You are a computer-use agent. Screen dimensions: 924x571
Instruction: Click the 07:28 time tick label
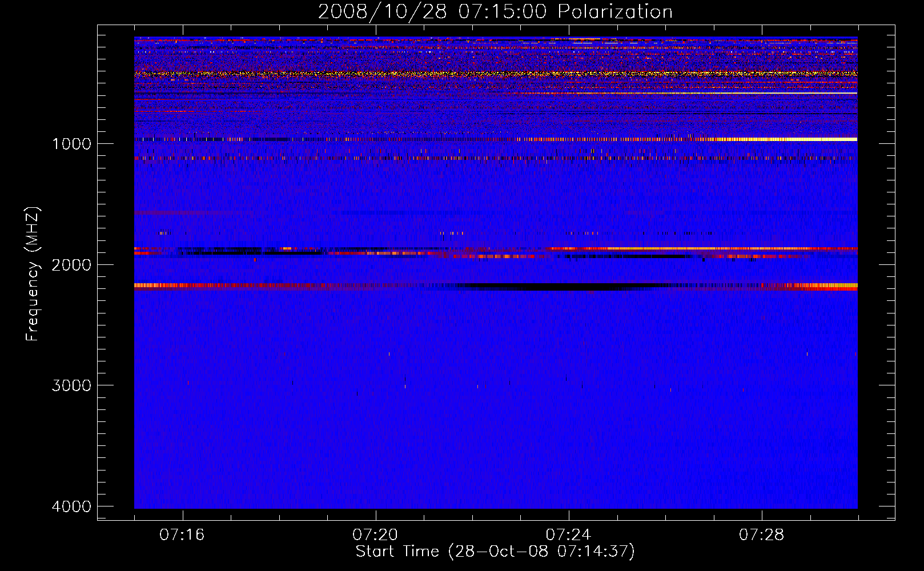[x=762, y=534]
